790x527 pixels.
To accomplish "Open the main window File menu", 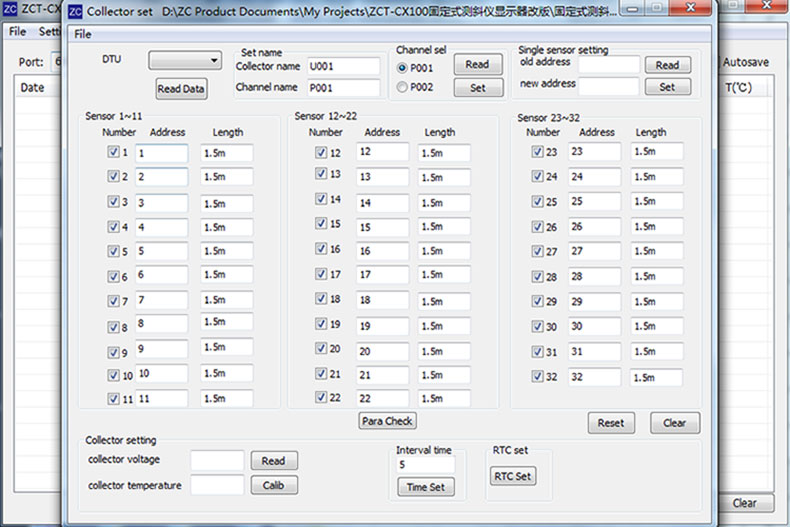I will pyautogui.click(x=17, y=31).
